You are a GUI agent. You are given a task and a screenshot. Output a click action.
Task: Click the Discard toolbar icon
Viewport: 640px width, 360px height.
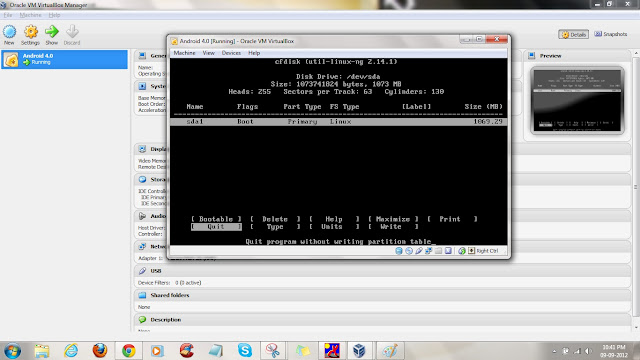click(x=72, y=35)
